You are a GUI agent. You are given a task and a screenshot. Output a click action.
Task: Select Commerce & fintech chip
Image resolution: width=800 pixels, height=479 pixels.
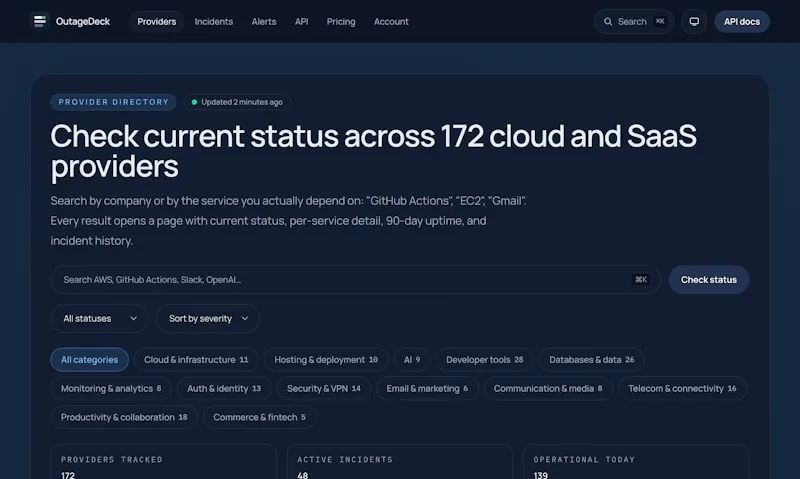pyautogui.click(x=259, y=417)
